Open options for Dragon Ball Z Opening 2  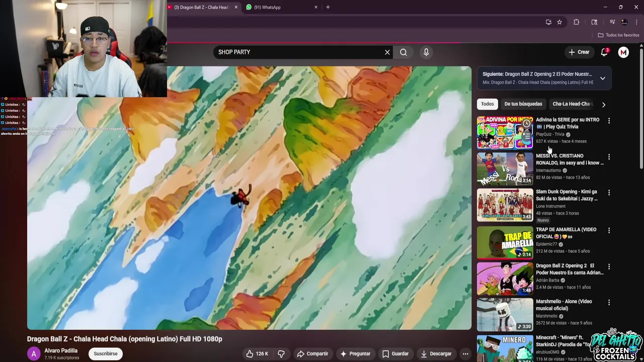click(609, 267)
